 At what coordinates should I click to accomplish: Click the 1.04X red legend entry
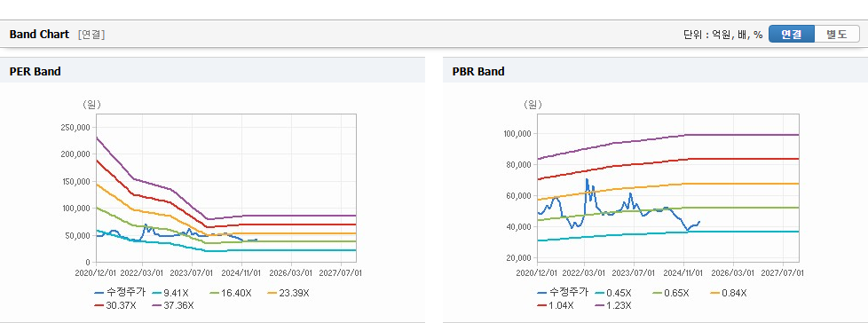[x=556, y=305]
